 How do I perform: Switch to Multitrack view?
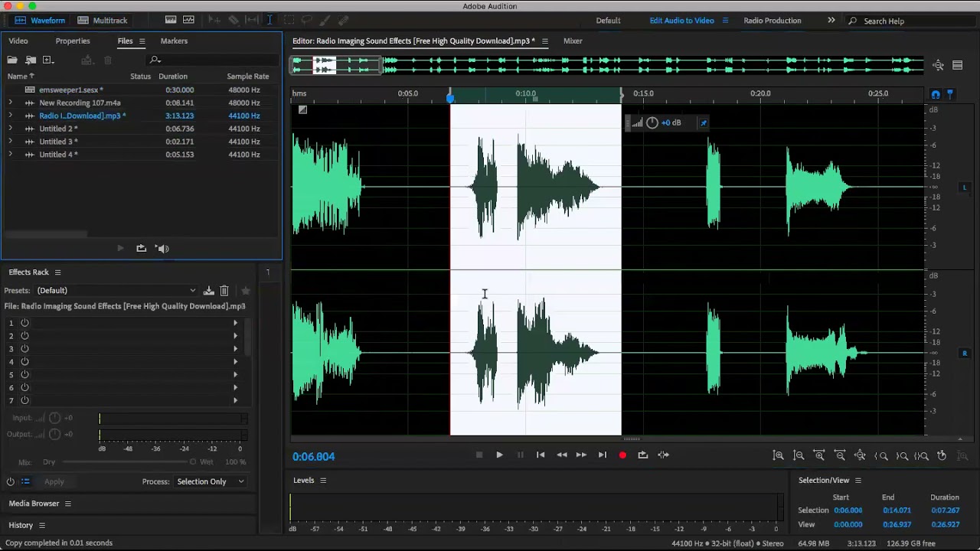[x=102, y=21]
